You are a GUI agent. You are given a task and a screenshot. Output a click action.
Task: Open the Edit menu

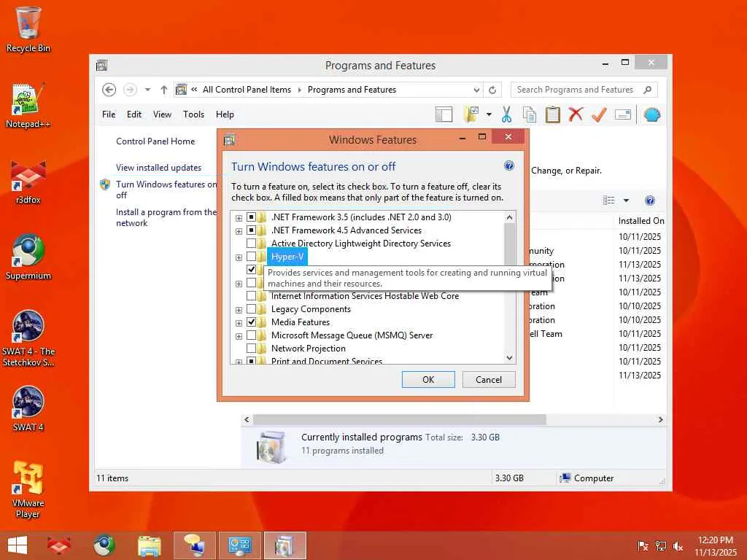(x=134, y=114)
